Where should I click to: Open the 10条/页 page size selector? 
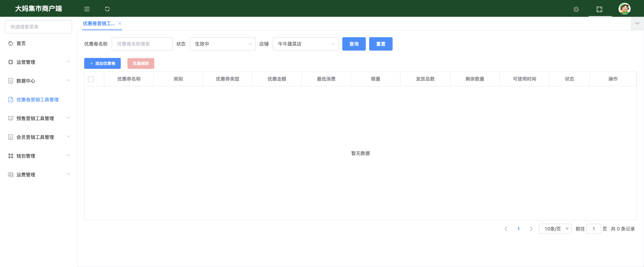pyautogui.click(x=555, y=229)
